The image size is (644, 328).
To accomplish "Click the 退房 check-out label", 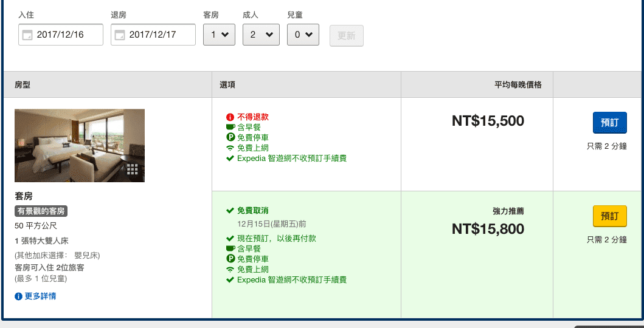I will [x=119, y=15].
